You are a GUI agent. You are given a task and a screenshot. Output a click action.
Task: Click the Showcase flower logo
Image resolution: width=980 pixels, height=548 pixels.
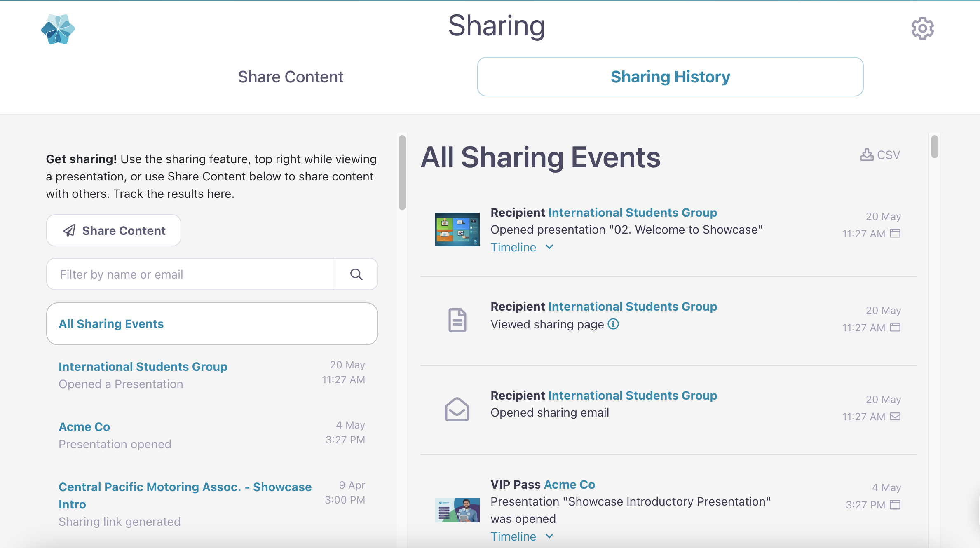[x=58, y=29]
